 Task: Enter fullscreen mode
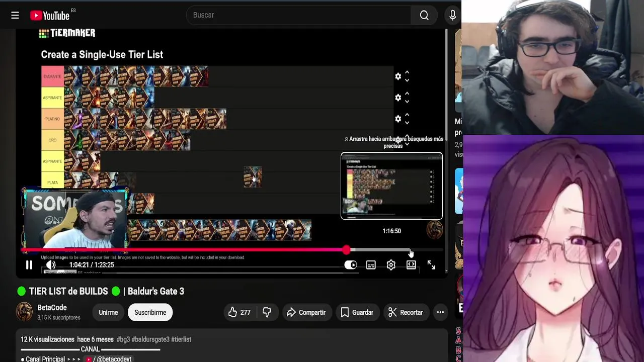coord(431,265)
